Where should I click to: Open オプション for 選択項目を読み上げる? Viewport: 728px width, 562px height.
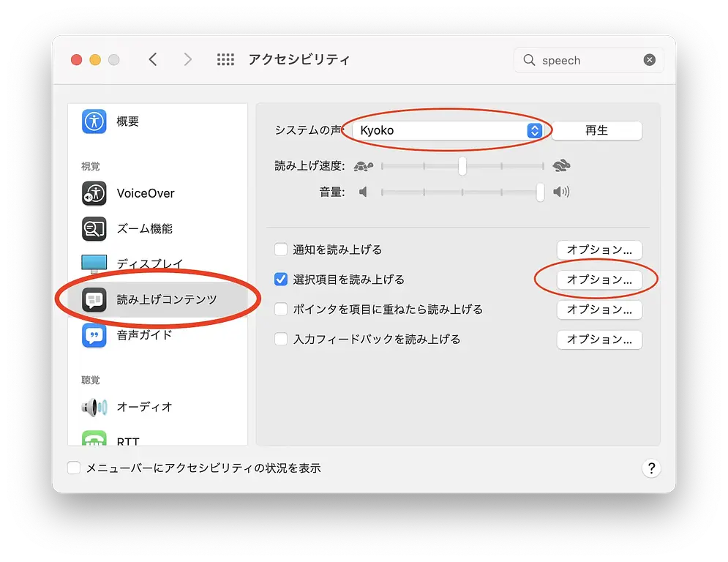[599, 280]
